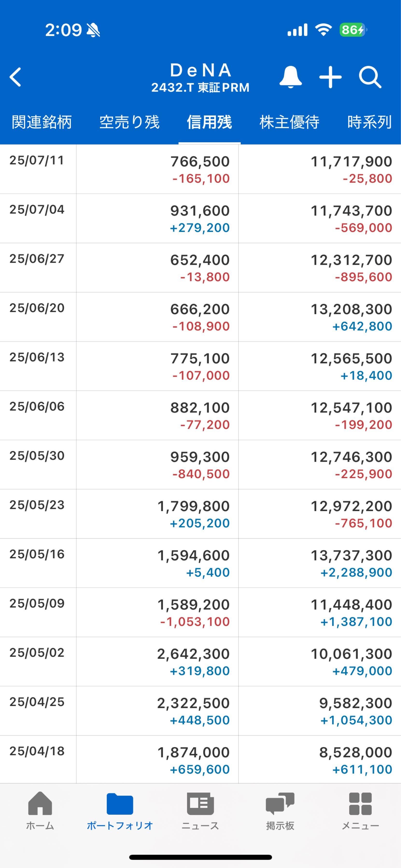Switch to 空売り残 tab
The height and width of the screenshot is (868, 401).
pos(129,122)
